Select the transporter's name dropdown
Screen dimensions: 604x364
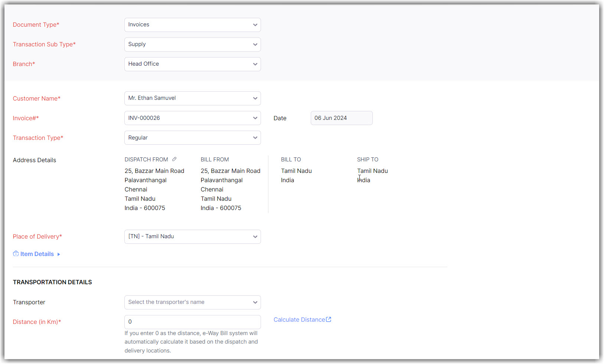tap(192, 302)
